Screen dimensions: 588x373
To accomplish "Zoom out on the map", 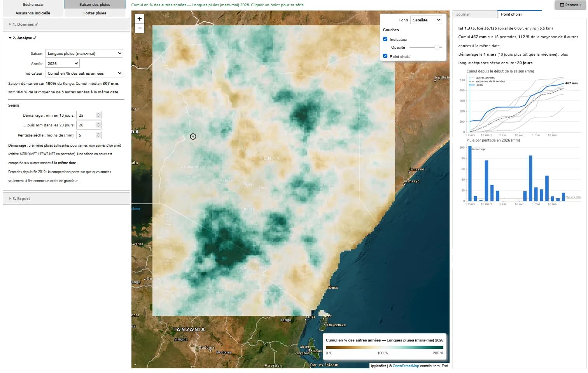I will pyautogui.click(x=140, y=28).
